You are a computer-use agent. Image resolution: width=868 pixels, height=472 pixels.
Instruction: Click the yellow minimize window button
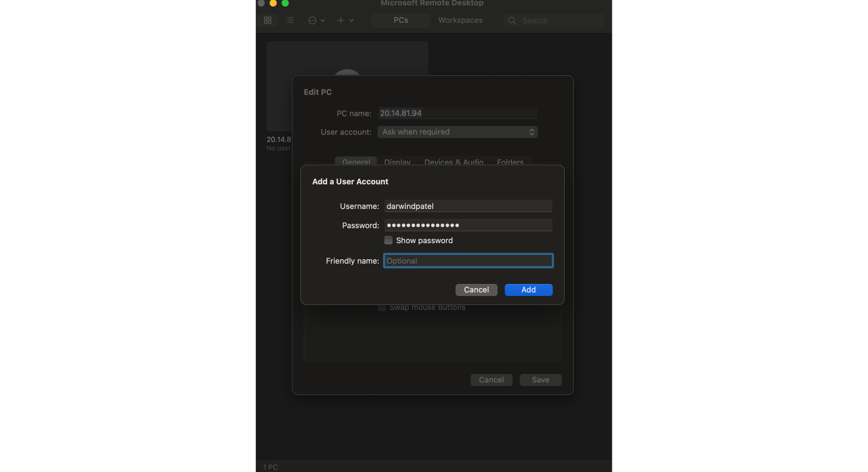pos(273,3)
